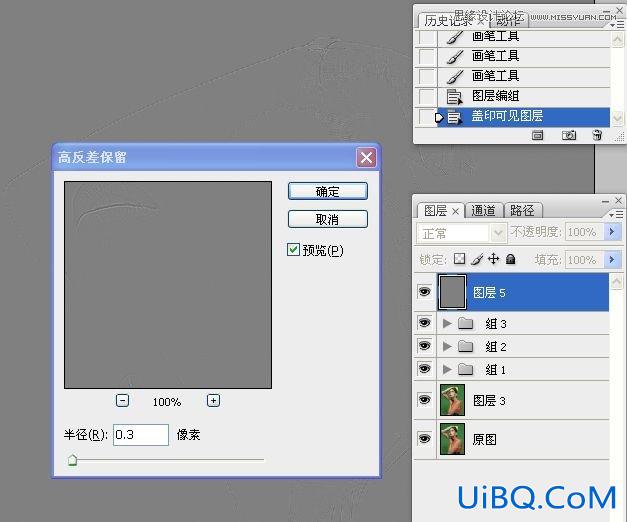Screen dimensions: 627x522
Task: Switch to the 通道 tab
Action: coord(483,211)
